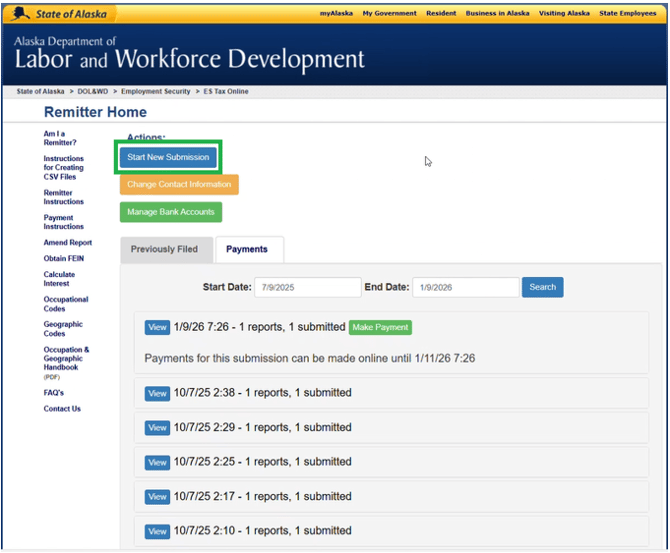Image resolution: width=670 pixels, height=553 pixels.
Task: Click the Amend Report sidebar link
Action: point(68,242)
